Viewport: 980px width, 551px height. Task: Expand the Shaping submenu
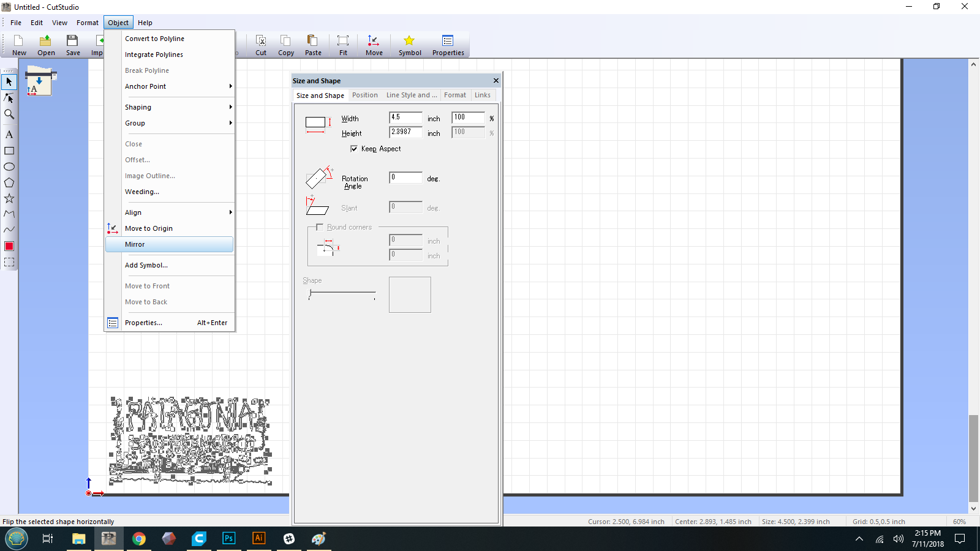(170, 107)
